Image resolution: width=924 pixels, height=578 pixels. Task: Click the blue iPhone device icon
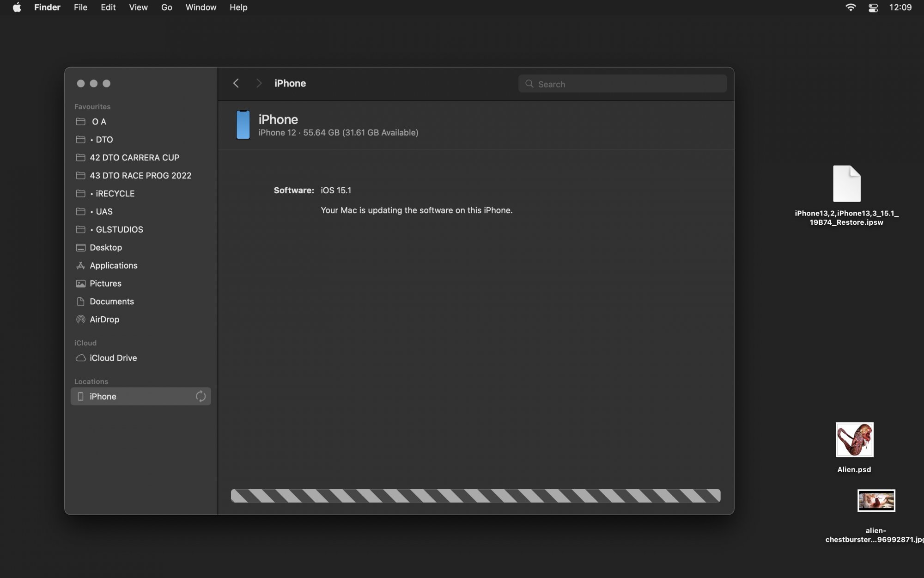pos(243,125)
